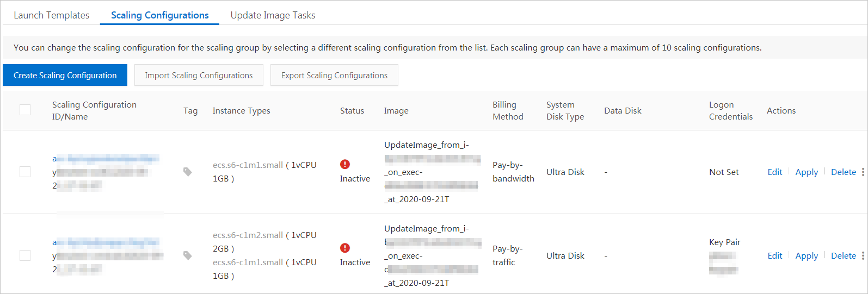
Task: Click the Import Scaling Configurations button
Action: [x=199, y=75]
